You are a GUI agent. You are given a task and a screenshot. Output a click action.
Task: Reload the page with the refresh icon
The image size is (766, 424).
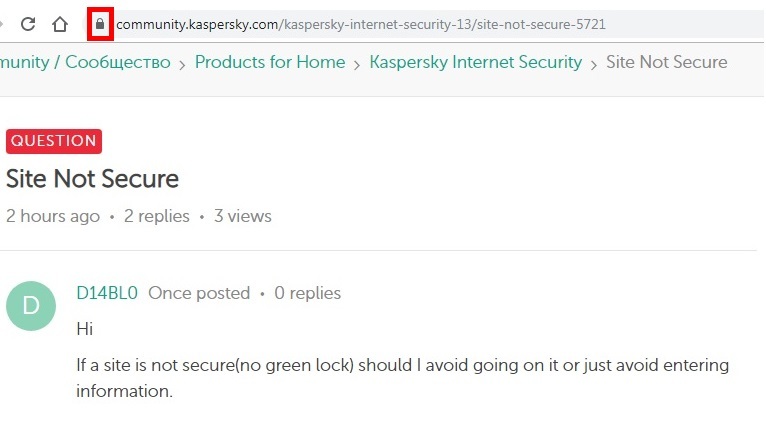click(28, 24)
